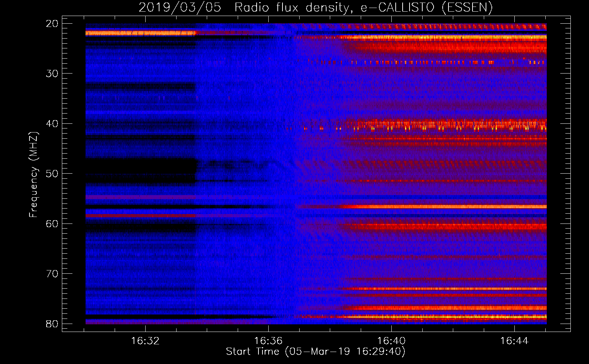Click the 80 frequency tick label
The height and width of the screenshot is (364, 589).
pos(52,324)
